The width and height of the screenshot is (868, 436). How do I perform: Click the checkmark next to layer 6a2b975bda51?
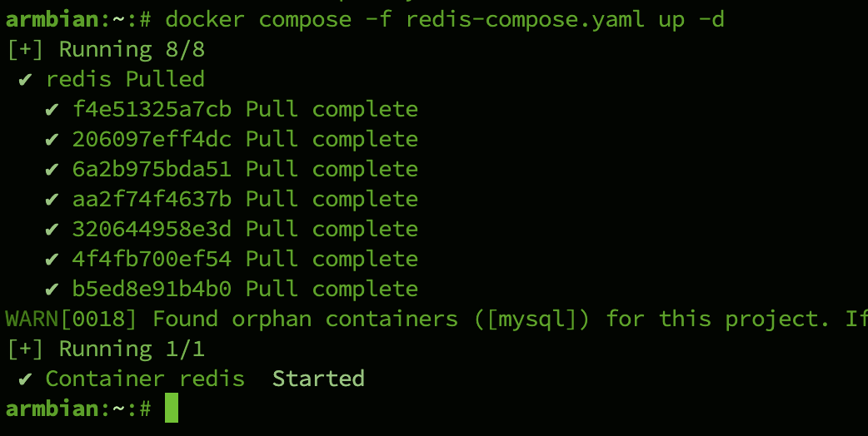click(52, 170)
